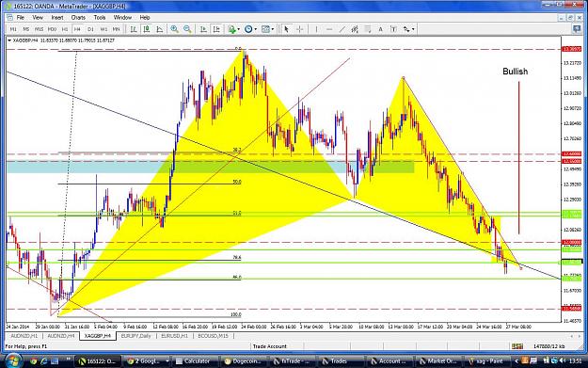Select line chart display mode
Viewport: 588px width, 368px height.
[x=160, y=29]
